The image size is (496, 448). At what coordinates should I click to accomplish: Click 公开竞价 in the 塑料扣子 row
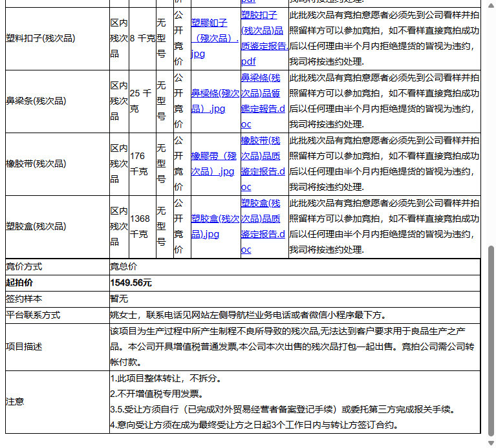178,38
